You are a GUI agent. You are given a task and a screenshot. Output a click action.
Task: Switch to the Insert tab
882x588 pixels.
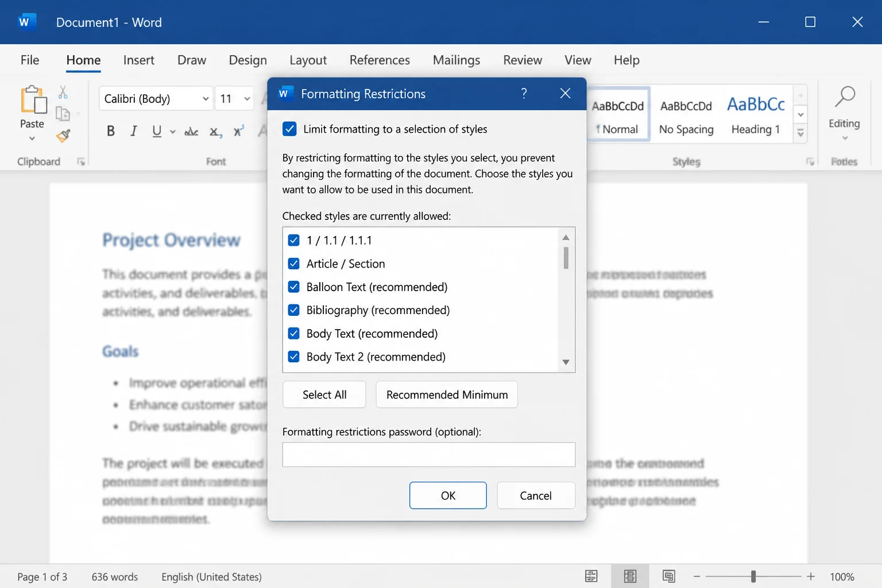pos(138,60)
